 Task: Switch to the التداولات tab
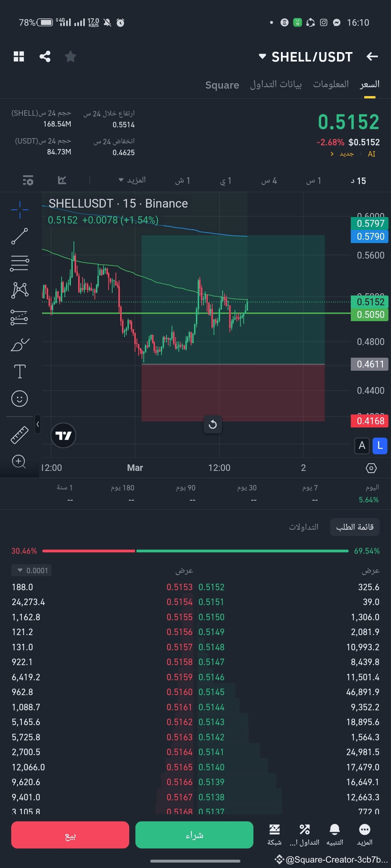pyautogui.click(x=304, y=527)
